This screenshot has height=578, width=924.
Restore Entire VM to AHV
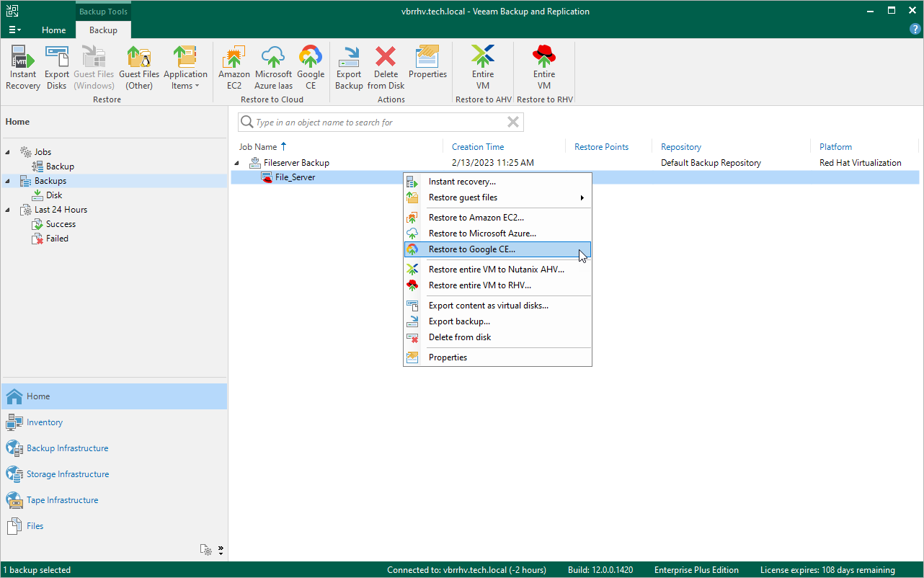click(483, 68)
